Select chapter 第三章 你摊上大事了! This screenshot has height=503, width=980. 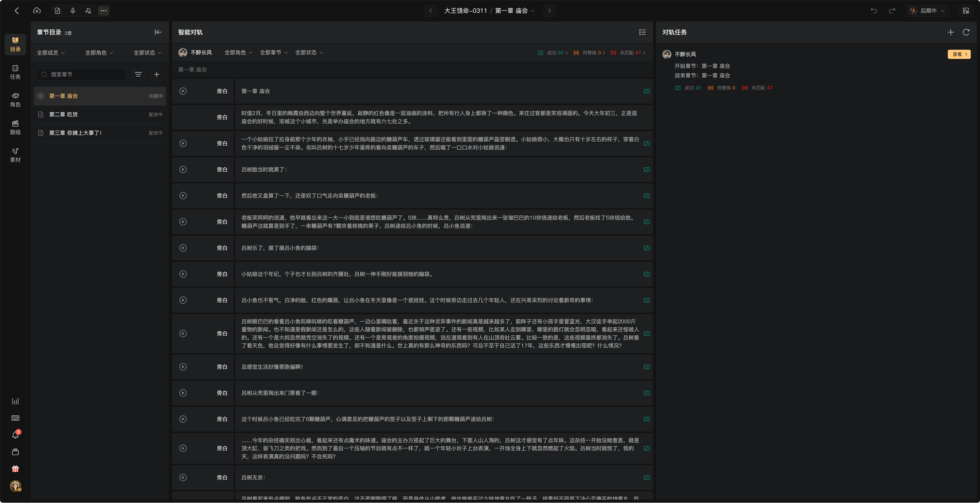tap(100, 133)
